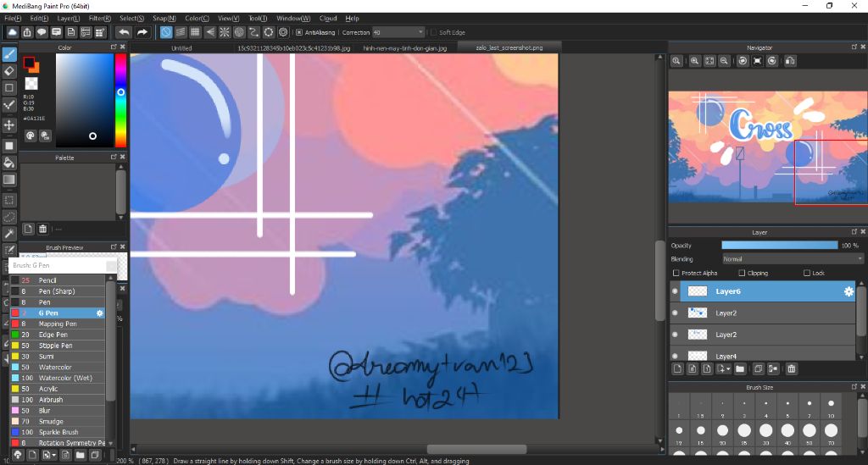Select the Watercolor (Wet) brush
This screenshot has width=868, height=465.
[58, 379]
